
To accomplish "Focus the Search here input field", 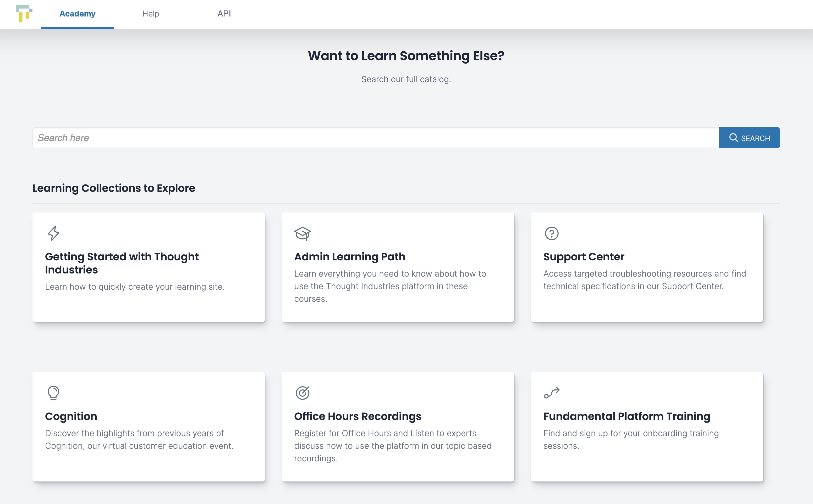I will point(376,138).
